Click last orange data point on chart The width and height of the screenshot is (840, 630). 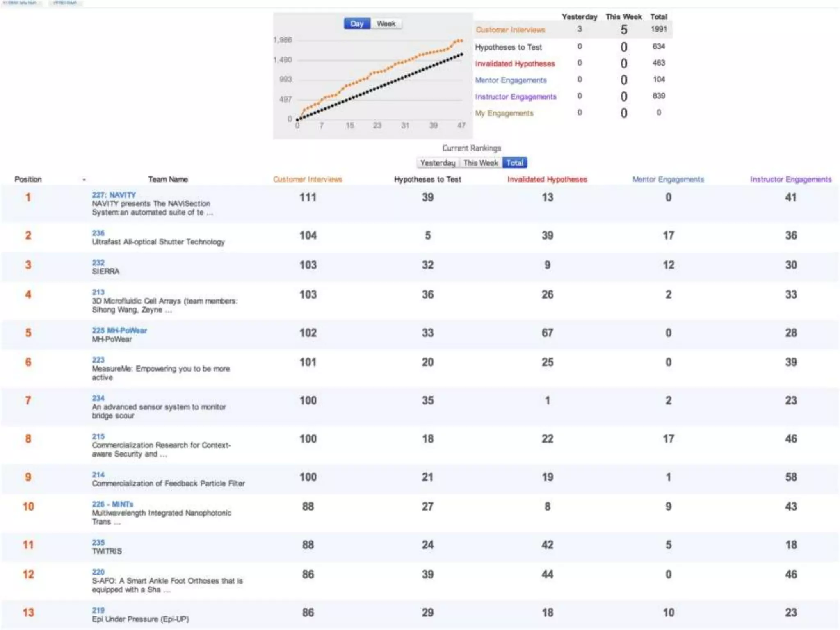(461, 41)
